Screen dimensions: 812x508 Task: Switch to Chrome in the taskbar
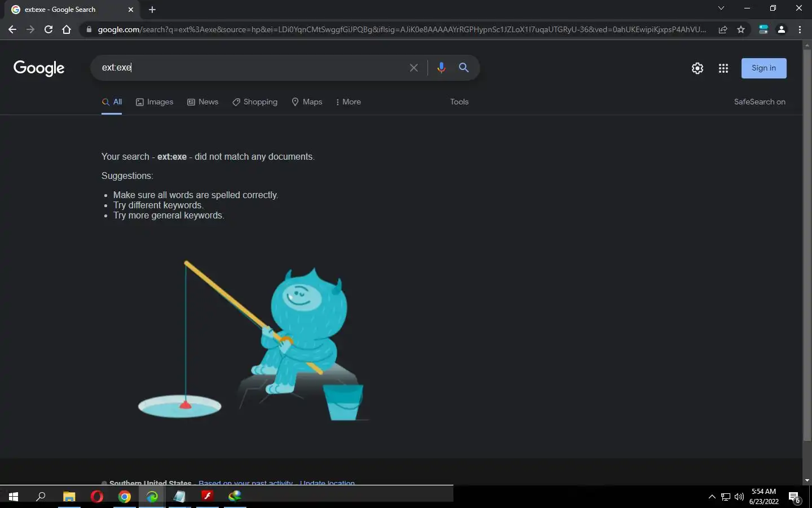pos(125,497)
